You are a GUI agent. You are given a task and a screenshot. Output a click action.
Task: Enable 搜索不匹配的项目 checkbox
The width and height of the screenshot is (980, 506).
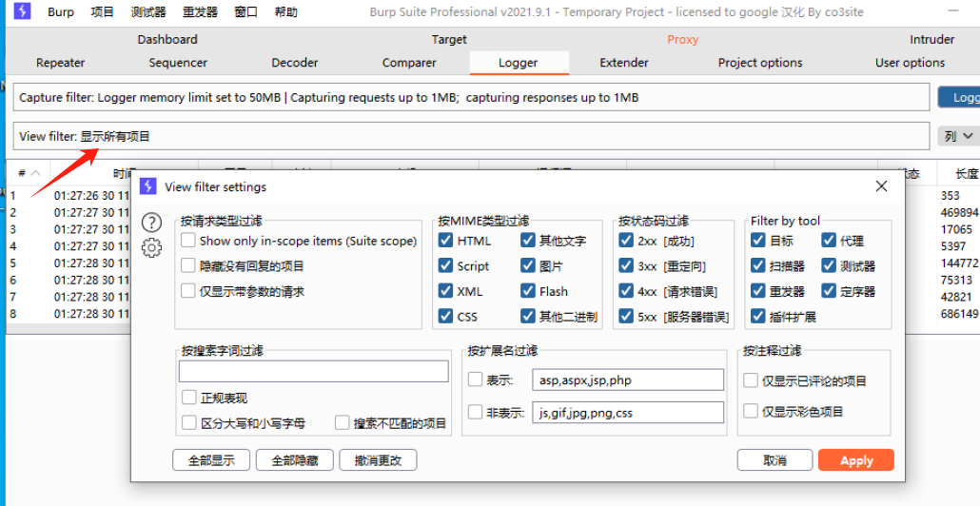[342, 423]
